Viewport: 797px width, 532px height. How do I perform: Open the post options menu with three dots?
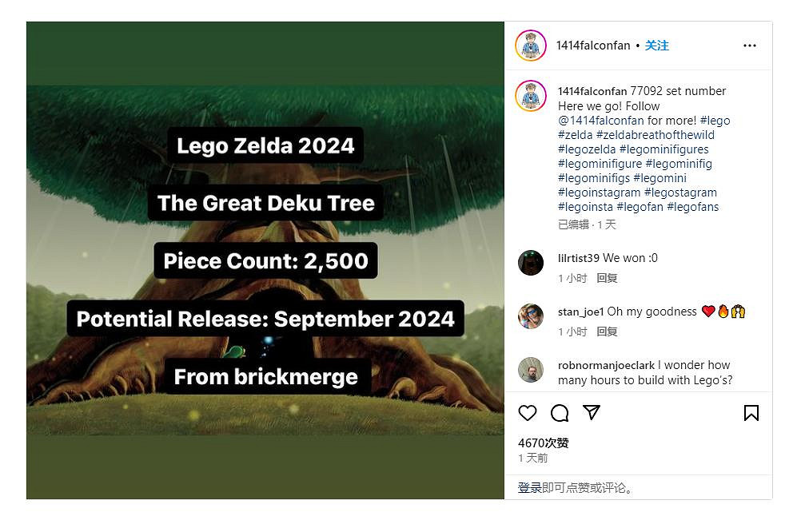pos(749,46)
